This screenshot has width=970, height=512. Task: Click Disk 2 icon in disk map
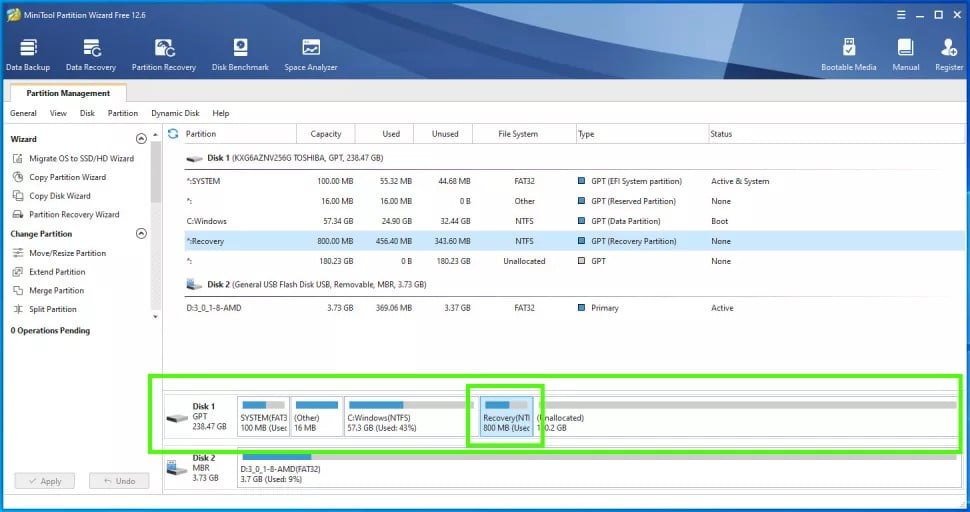(177, 468)
